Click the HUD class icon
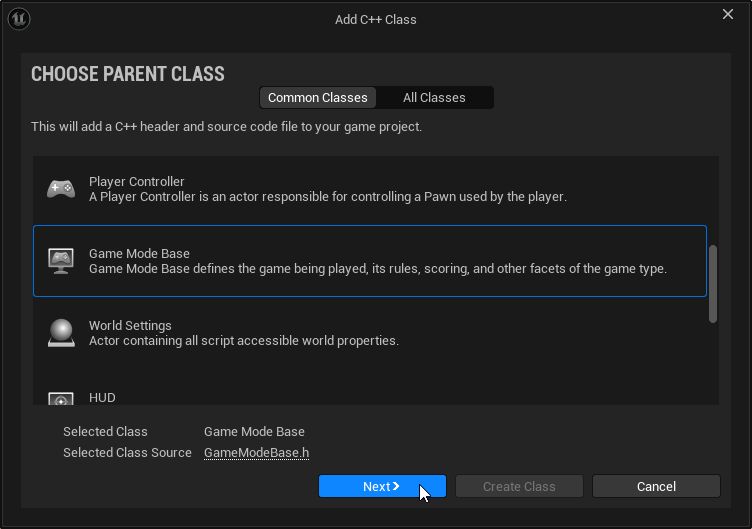The height and width of the screenshot is (529, 752). (x=60, y=399)
